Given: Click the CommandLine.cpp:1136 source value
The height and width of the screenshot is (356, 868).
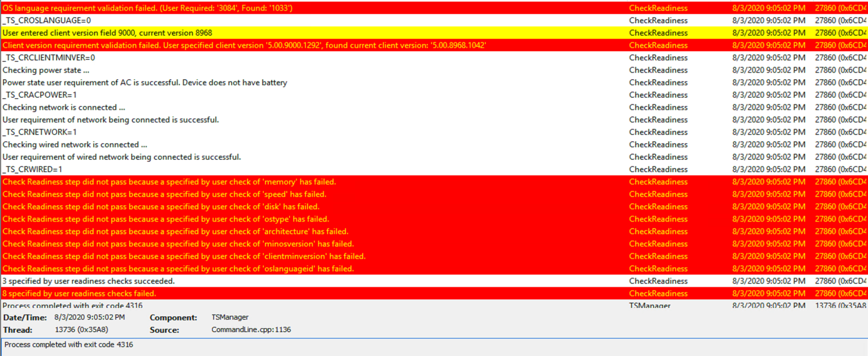Looking at the screenshot, I should click(251, 330).
